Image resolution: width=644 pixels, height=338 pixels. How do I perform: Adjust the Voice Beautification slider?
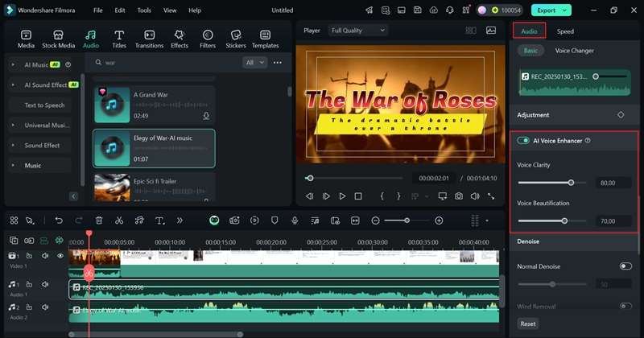pyautogui.click(x=565, y=221)
